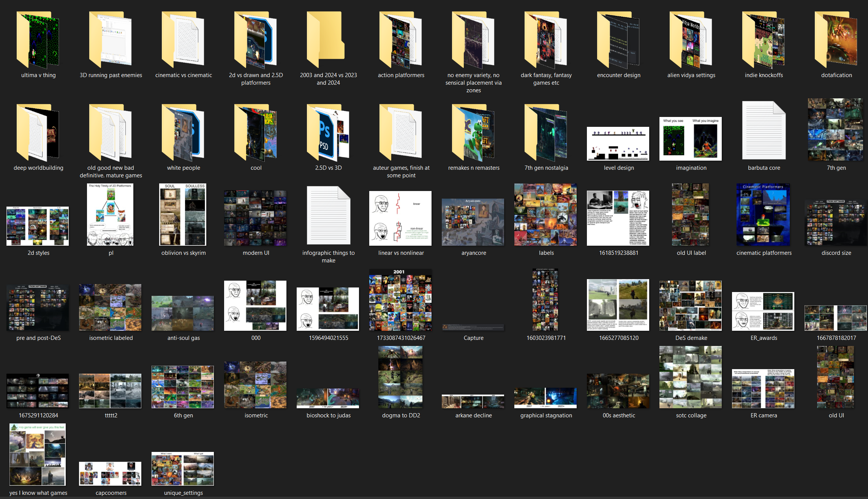Select the 'oblivion vs skyrim' thumbnail

click(183, 215)
